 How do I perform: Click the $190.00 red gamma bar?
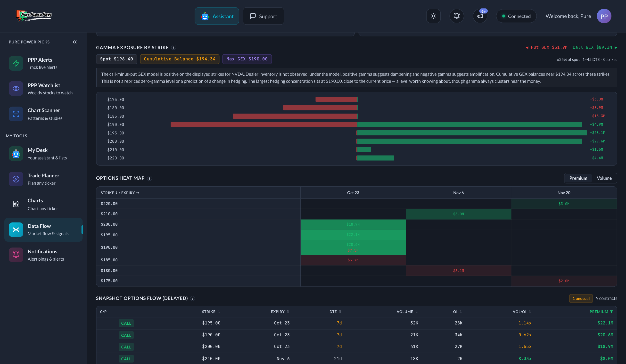click(264, 125)
